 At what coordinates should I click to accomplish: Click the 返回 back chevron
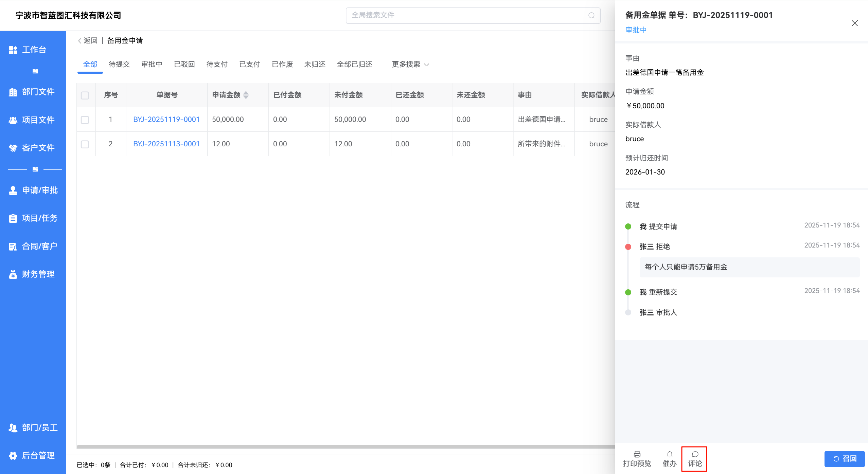tap(80, 41)
